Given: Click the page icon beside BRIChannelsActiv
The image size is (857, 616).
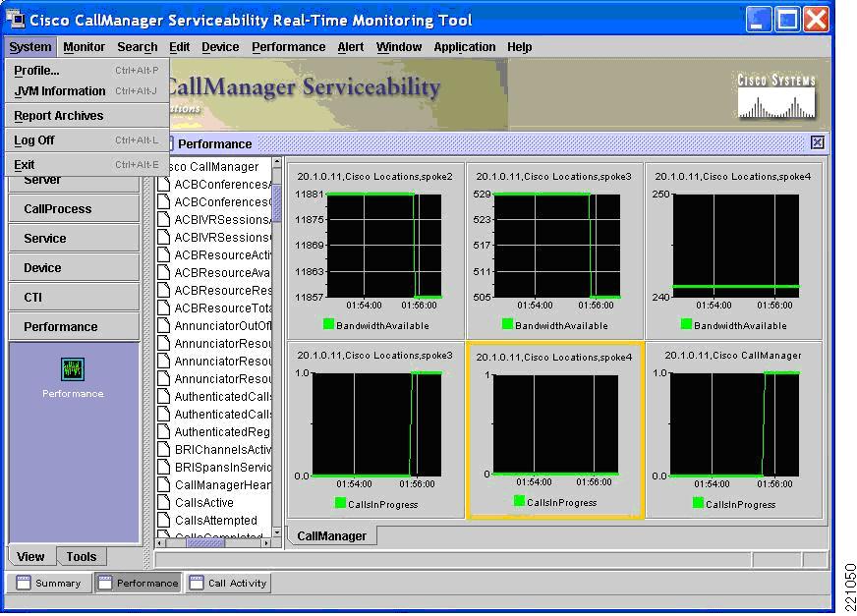Looking at the screenshot, I should tap(163, 449).
